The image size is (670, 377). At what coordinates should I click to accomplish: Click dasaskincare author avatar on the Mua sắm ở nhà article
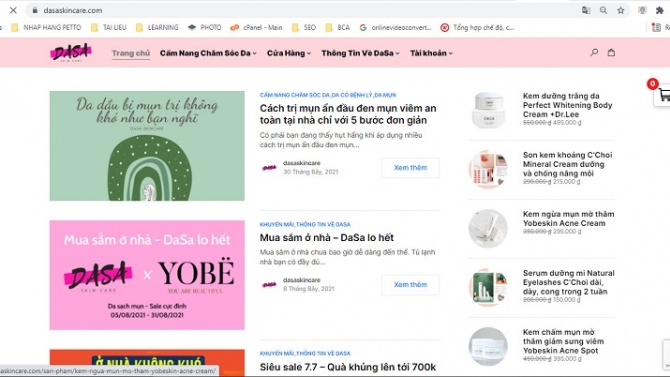click(269, 284)
